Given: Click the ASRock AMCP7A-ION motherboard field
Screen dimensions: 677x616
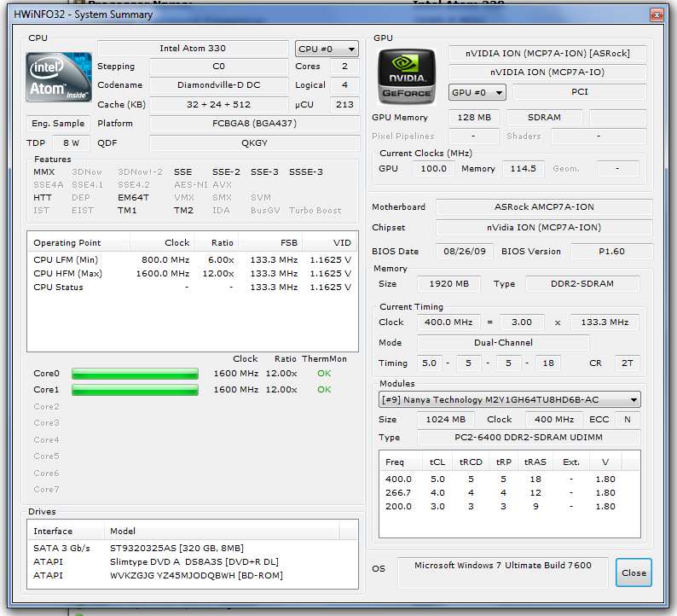Looking at the screenshot, I should click(x=544, y=207).
